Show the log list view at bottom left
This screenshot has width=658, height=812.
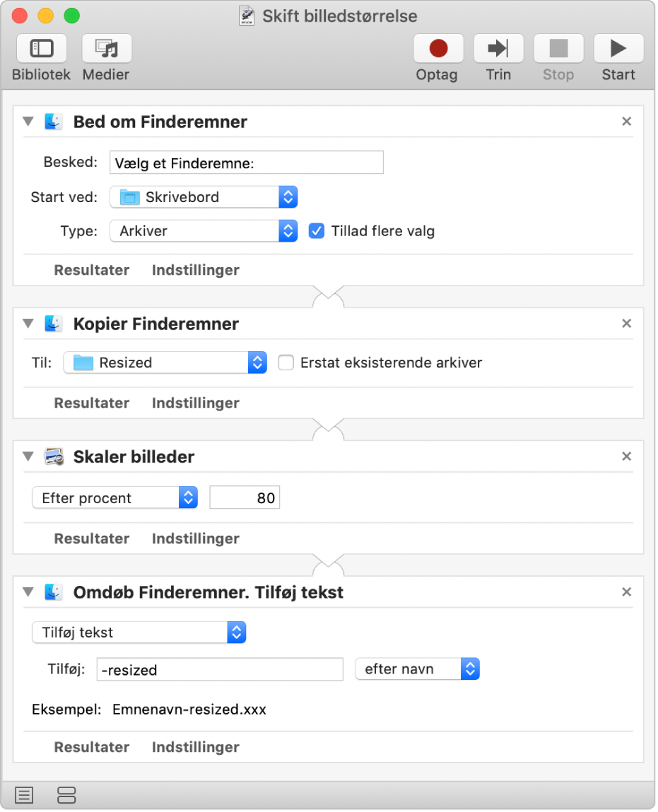[x=24, y=795]
